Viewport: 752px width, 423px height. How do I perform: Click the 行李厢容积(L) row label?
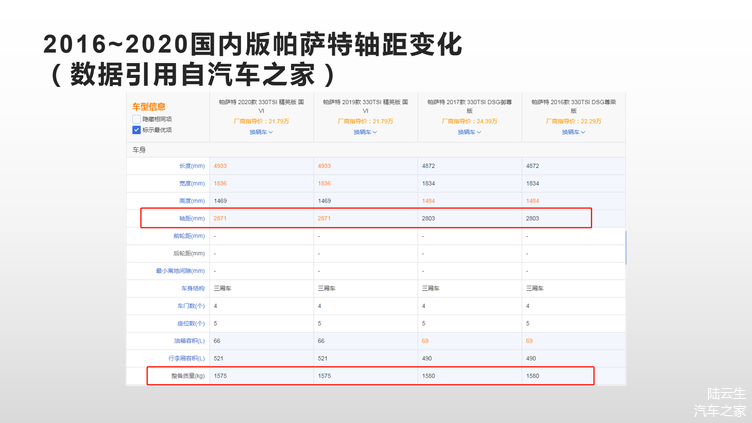coord(187,358)
